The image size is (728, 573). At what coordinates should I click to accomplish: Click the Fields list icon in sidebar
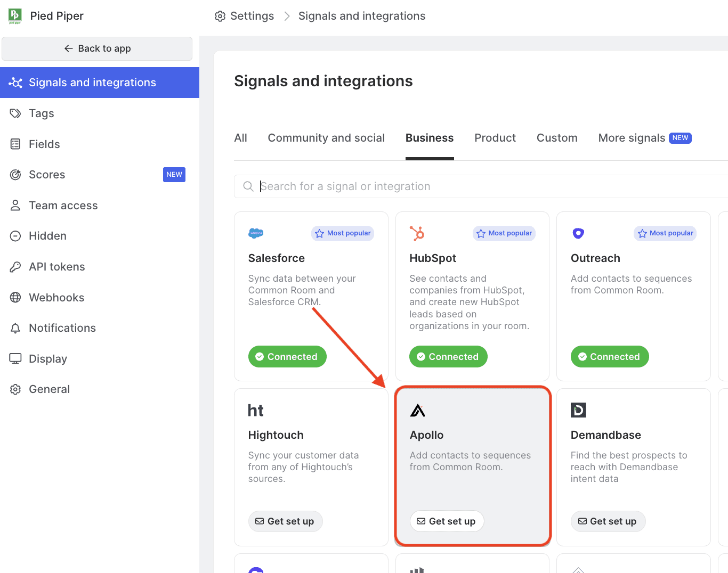(15, 144)
